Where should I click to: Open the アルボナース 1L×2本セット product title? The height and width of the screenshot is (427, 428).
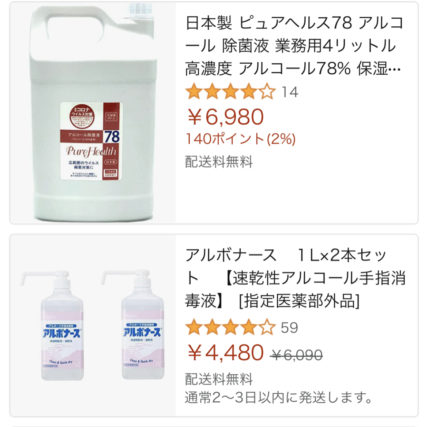tap(295, 278)
